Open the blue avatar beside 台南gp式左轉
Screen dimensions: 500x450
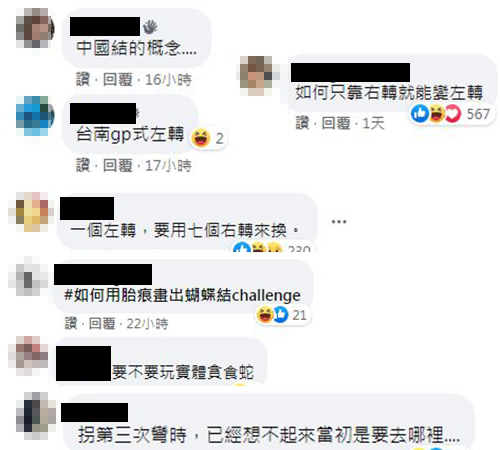tap(35, 116)
